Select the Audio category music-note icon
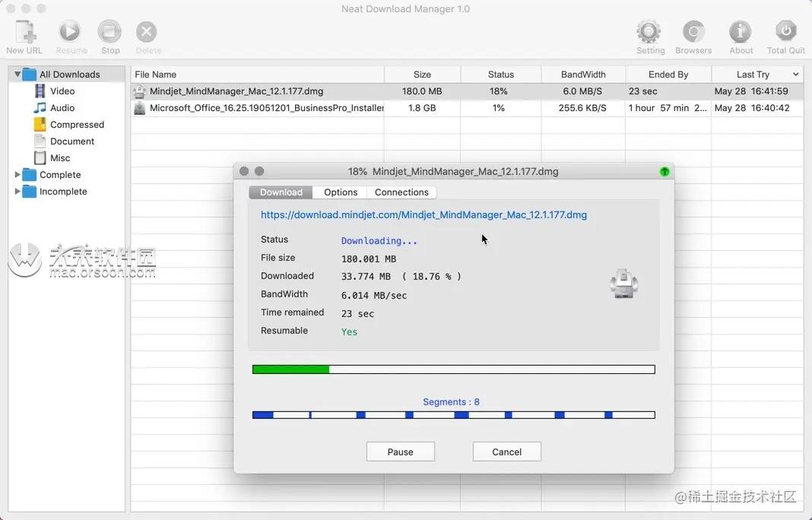812x520 pixels. tap(40, 108)
